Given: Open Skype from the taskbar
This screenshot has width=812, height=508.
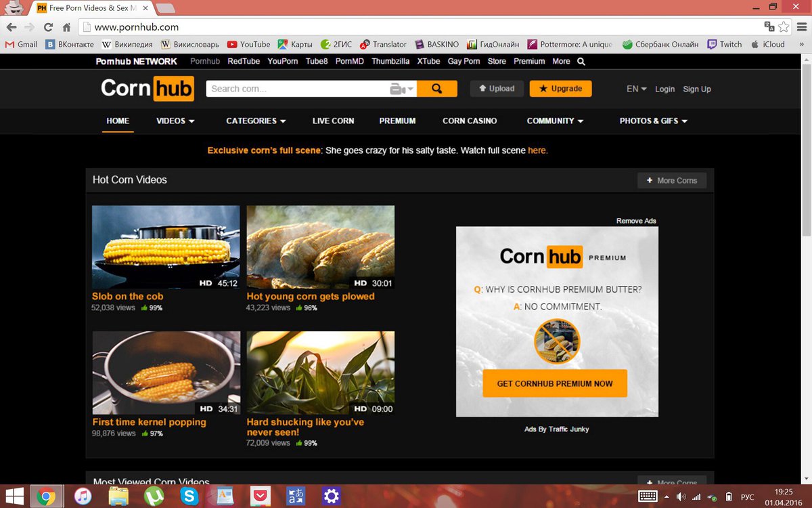Looking at the screenshot, I should point(189,496).
